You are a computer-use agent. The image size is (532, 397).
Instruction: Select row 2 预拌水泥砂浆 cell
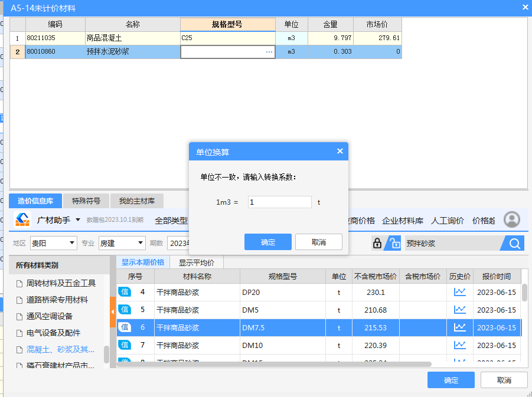coord(132,52)
